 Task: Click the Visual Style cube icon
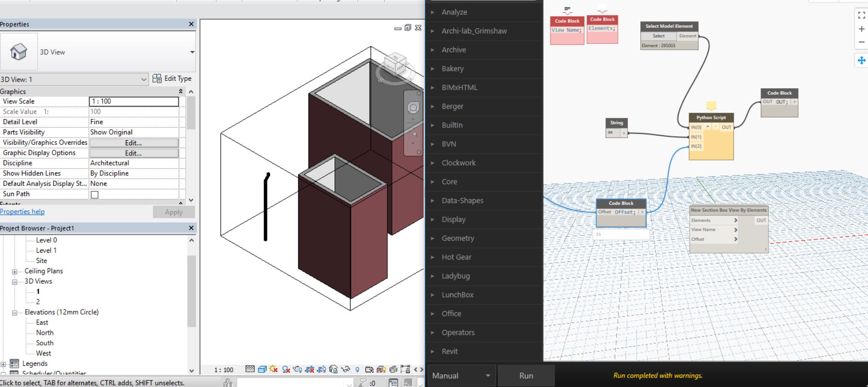pos(262,369)
